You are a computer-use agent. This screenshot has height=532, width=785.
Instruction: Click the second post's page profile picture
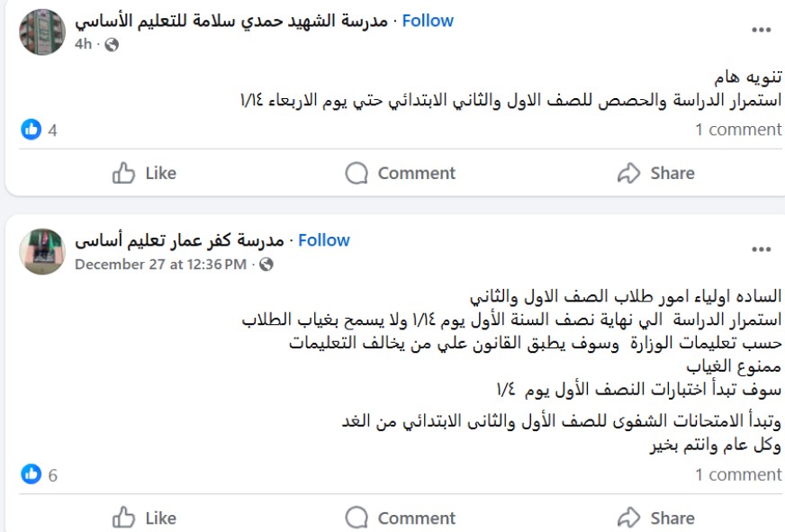pos(42,251)
